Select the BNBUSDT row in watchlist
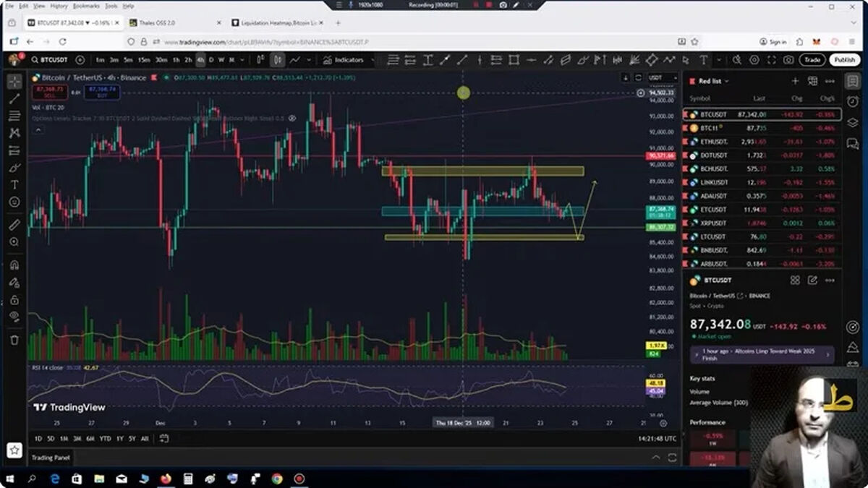Image resolution: width=868 pixels, height=488 pixels. pyautogui.click(x=762, y=250)
